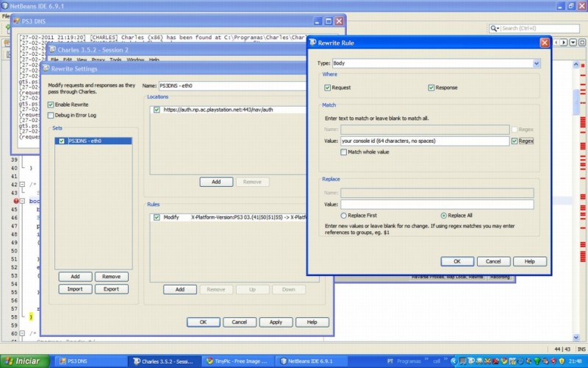Image resolution: width=588 pixels, height=368 pixels.
Task: Open Help for Rewrite Rule
Action: pyautogui.click(x=529, y=261)
